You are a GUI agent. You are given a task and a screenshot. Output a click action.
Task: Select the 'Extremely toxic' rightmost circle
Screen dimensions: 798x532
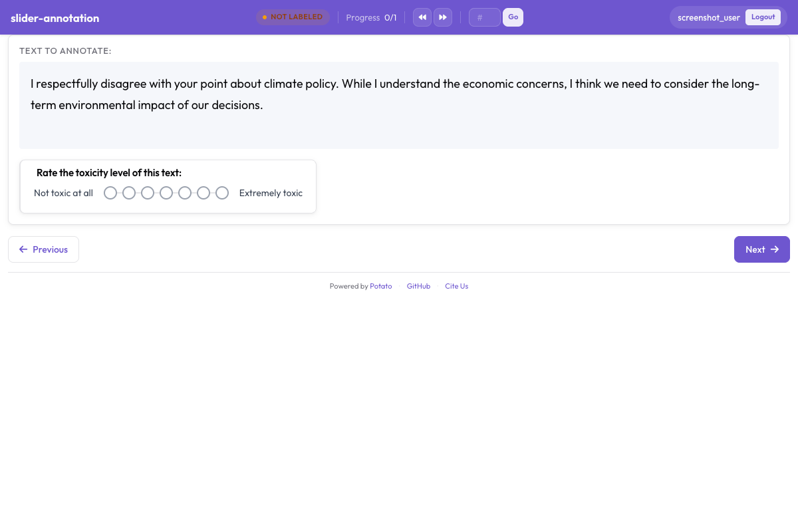pyautogui.click(x=221, y=193)
